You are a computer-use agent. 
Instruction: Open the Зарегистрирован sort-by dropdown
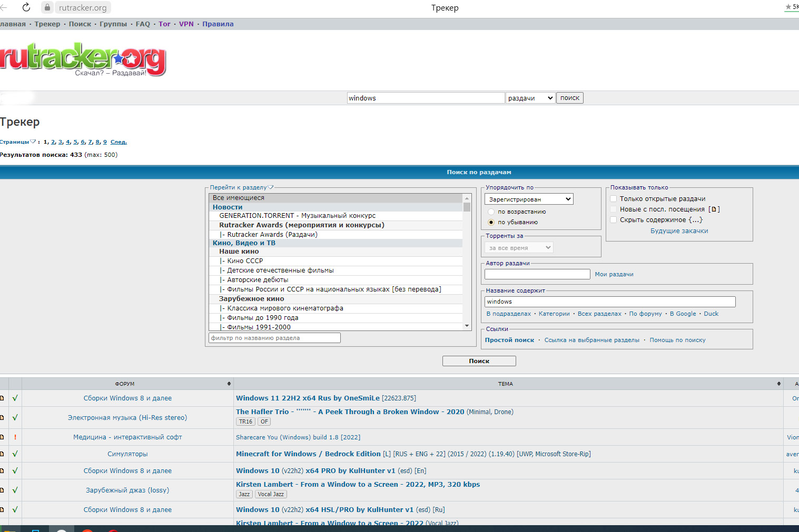(529, 199)
